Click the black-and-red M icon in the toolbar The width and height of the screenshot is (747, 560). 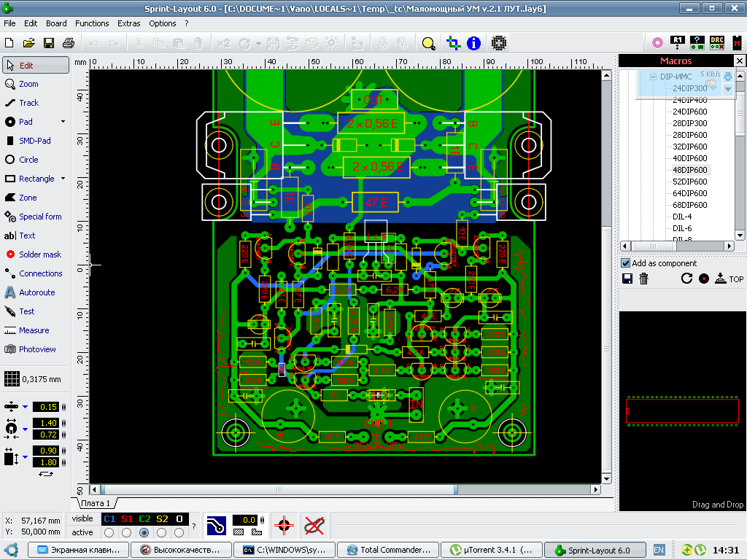(x=737, y=43)
